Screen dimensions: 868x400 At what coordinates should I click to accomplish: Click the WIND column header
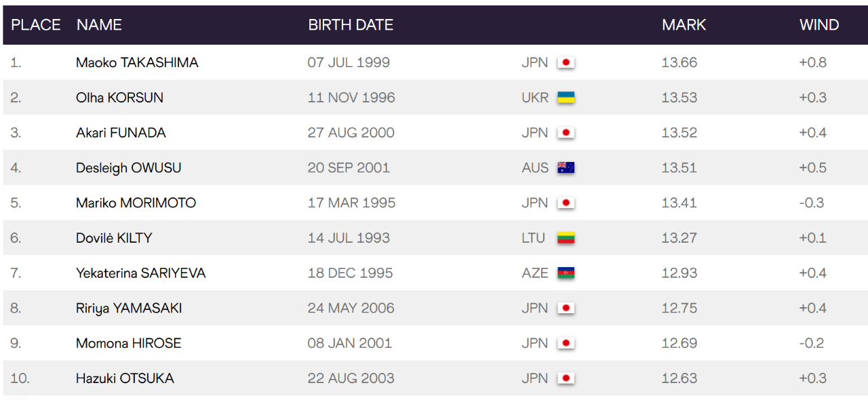pos(819,25)
